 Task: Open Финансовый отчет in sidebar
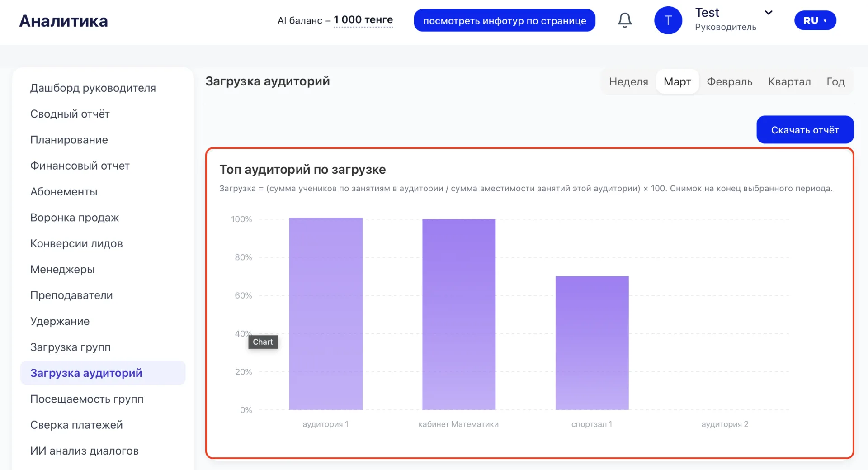point(80,166)
